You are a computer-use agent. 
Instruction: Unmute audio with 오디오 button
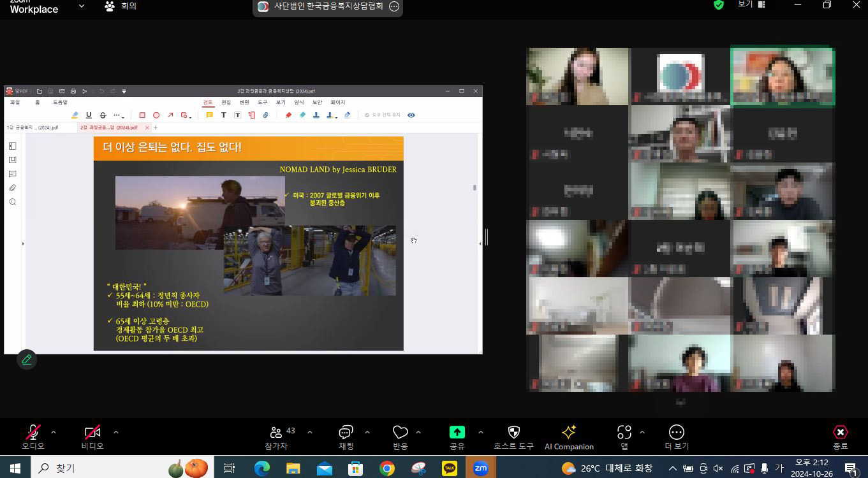(x=33, y=437)
